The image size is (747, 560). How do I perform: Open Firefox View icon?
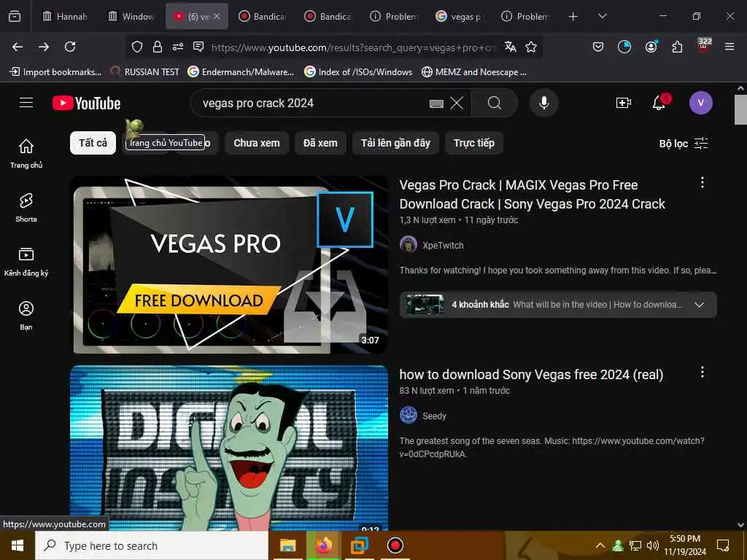pyautogui.click(x=15, y=17)
